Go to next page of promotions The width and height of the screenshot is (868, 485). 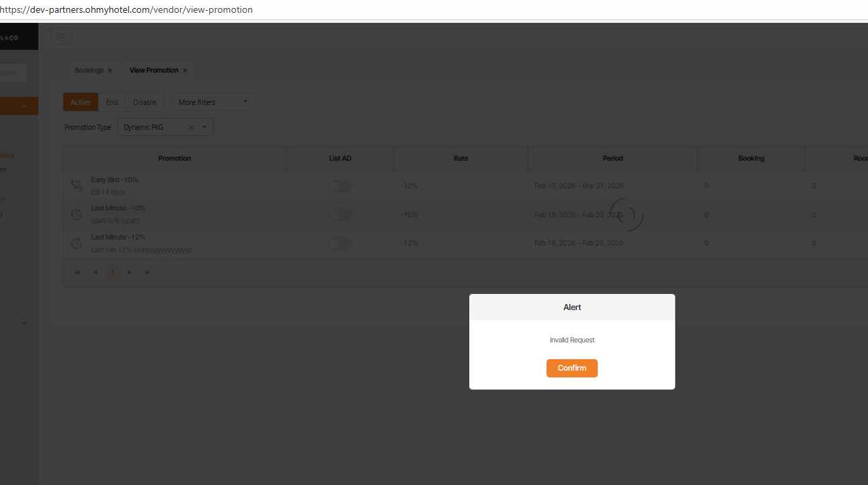tap(130, 272)
